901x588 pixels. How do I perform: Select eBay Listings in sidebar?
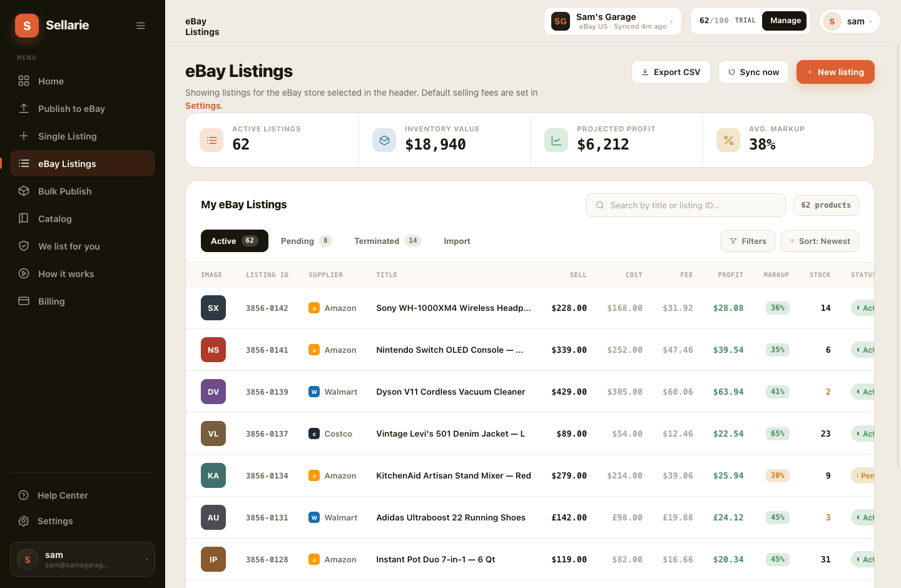[x=83, y=164]
